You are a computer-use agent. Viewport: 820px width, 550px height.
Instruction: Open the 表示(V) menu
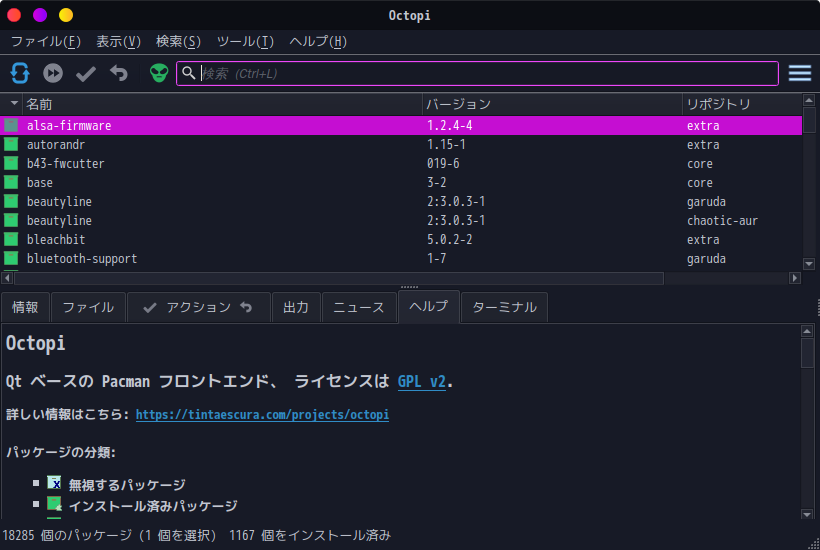119,41
